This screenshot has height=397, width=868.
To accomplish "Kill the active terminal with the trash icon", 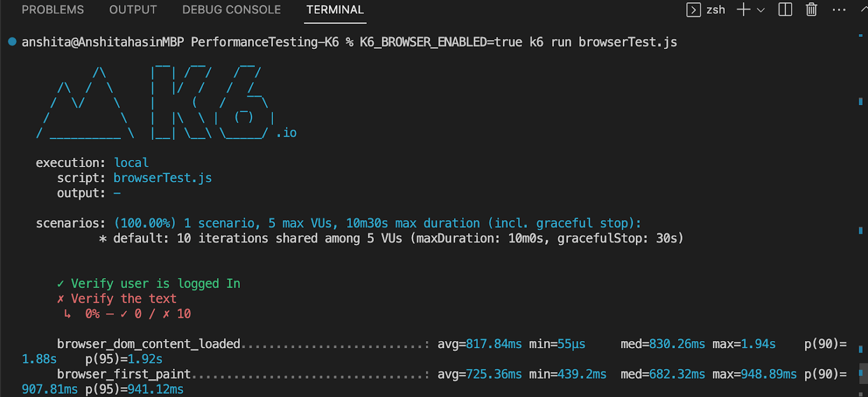I will point(810,9).
